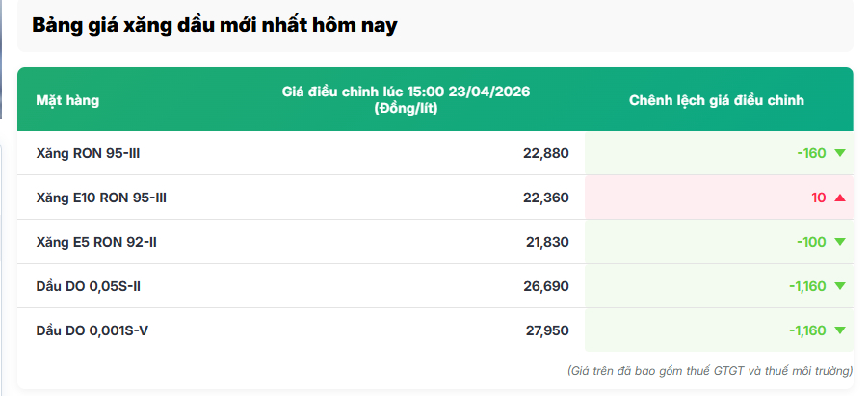Select the Dầu DO 0,001S-V product name
This screenshot has height=396, width=868.
point(92,330)
